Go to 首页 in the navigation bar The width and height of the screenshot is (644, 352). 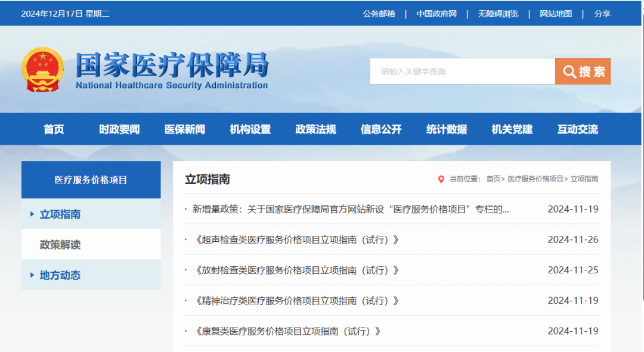pos(54,129)
